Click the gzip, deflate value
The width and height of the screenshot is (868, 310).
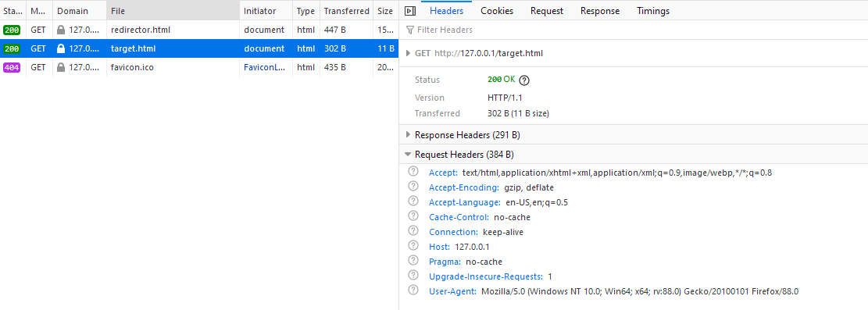529,187
